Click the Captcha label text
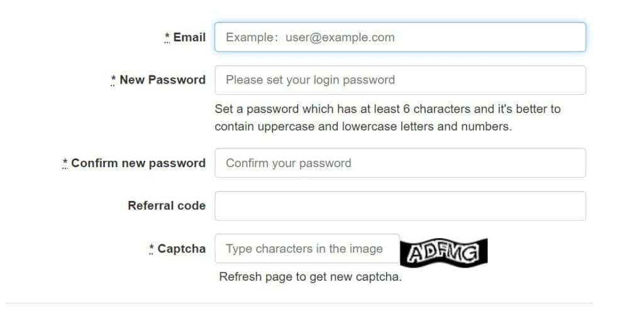644x311 pixels. (x=181, y=249)
